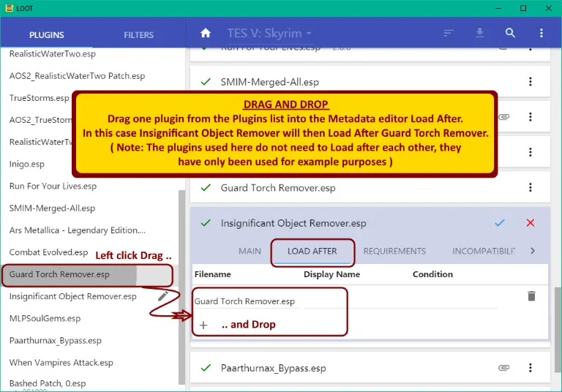Click the Guard Torch Remover.esp filename field
Viewport: 562px width, 392px height.
247,301
